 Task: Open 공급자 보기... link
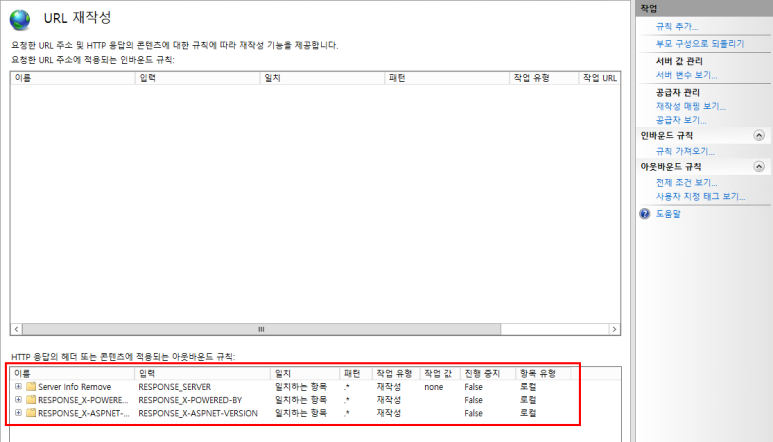click(x=681, y=120)
